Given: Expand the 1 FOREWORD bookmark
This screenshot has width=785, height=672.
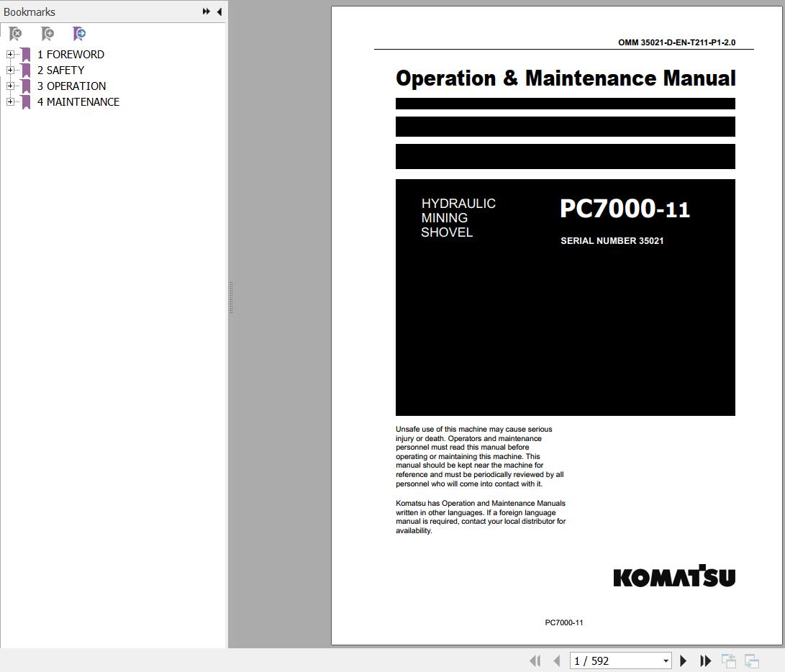Looking at the screenshot, I should [x=10, y=54].
